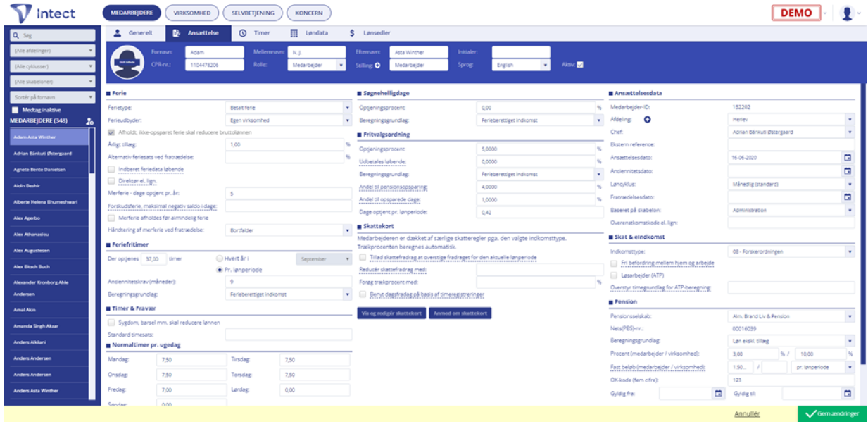Click the add employee icon beside MEDARBEJDERE
The image size is (868, 424).
click(x=89, y=121)
